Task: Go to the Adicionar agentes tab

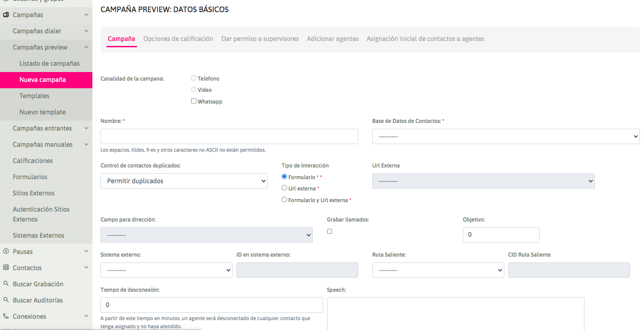Action: point(333,39)
